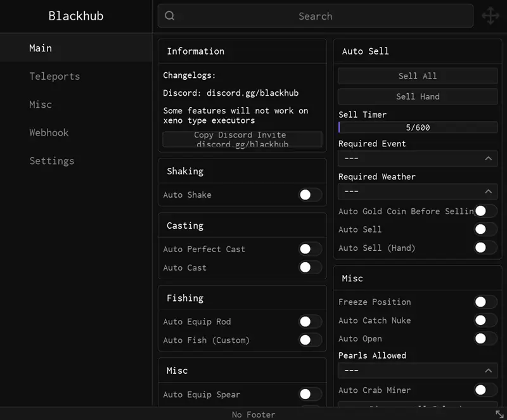Expand the Pearls Allowed dropdown

[x=418, y=371]
